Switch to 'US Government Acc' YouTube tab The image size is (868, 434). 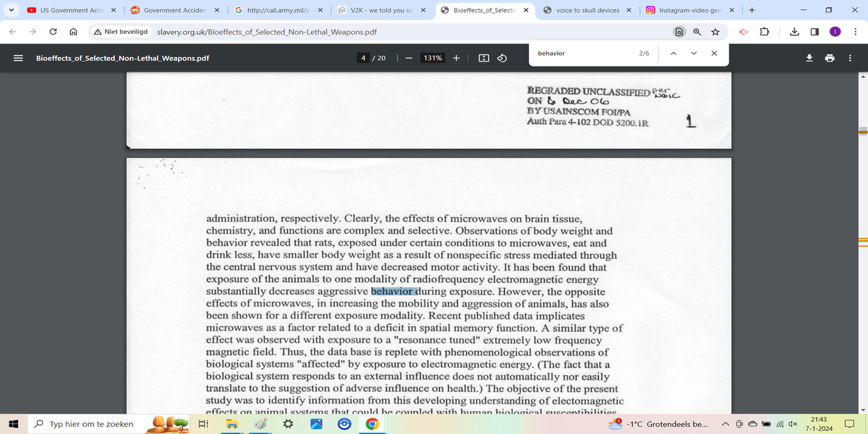click(x=70, y=10)
